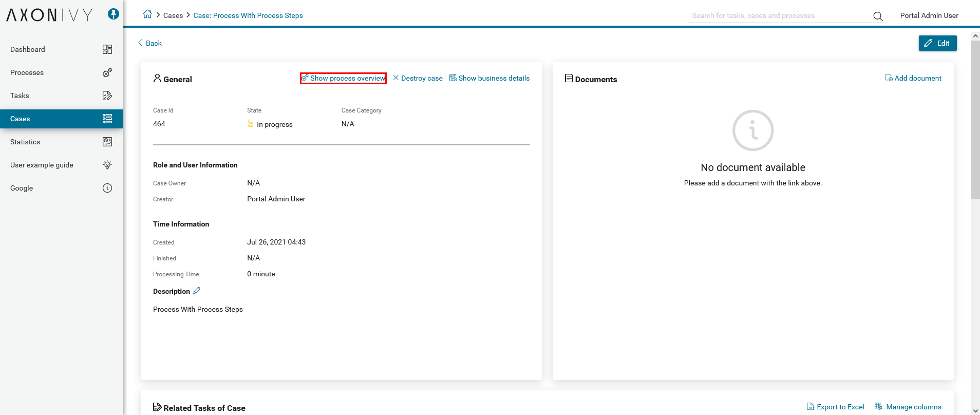Click Export to Excel link
The height and width of the screenshot is (415, 980).
click(836, 407)
